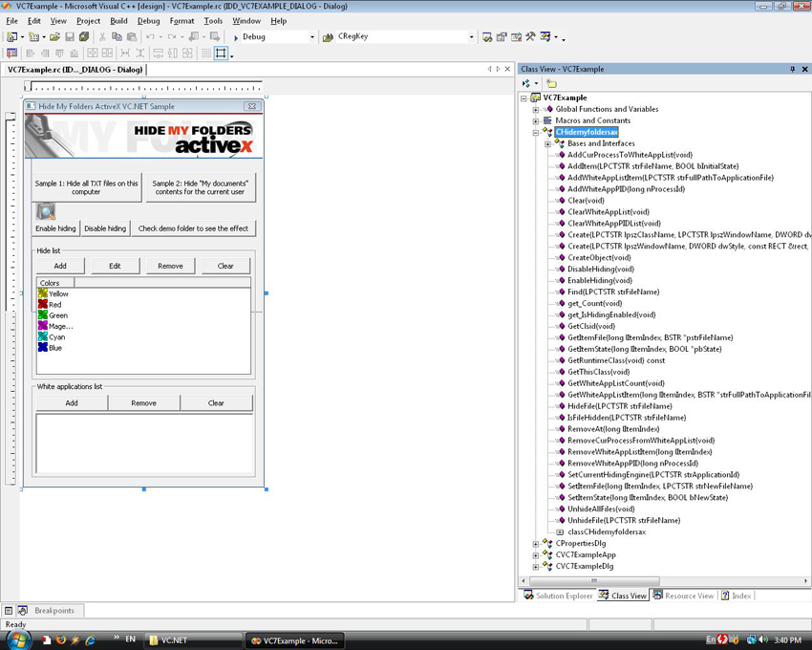The width and height of the screenshot is (812, 650).
Task: Click the Make Same Size icon
Action: point(187,53)
